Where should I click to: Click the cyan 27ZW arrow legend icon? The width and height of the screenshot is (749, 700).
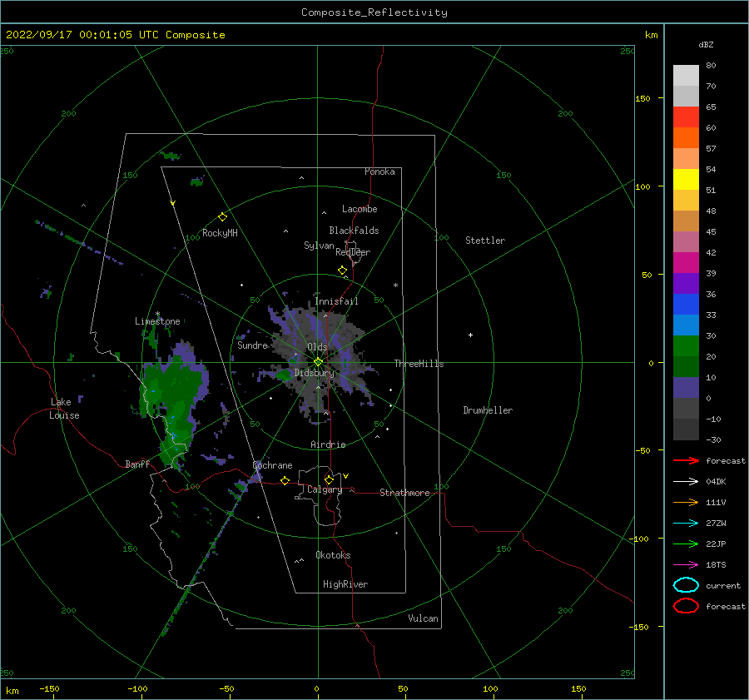coord(686,524)
